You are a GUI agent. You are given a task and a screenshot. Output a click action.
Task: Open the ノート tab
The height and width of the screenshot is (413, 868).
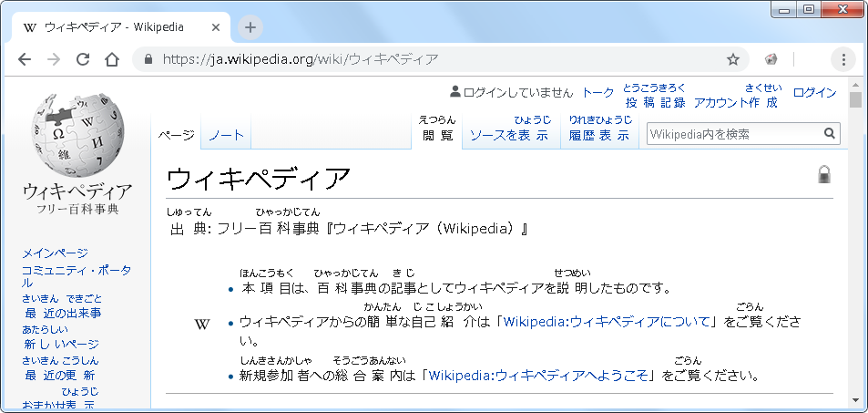click(x=227, y=135)
